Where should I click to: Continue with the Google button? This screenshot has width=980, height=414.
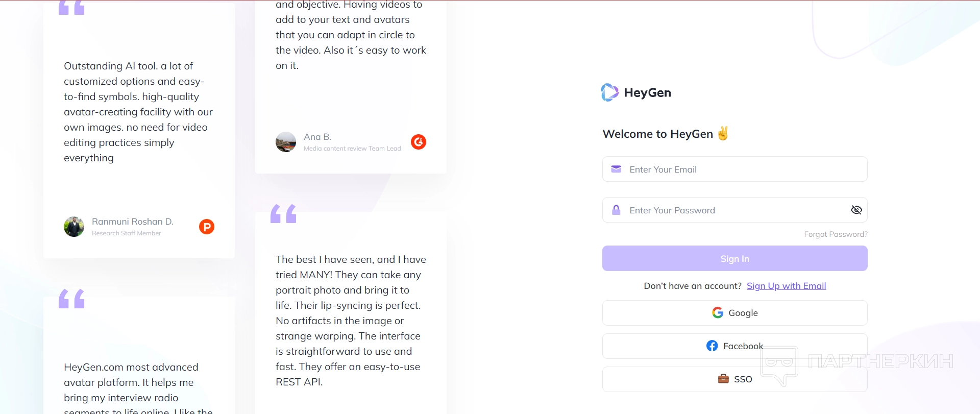[x=735, y=313]
